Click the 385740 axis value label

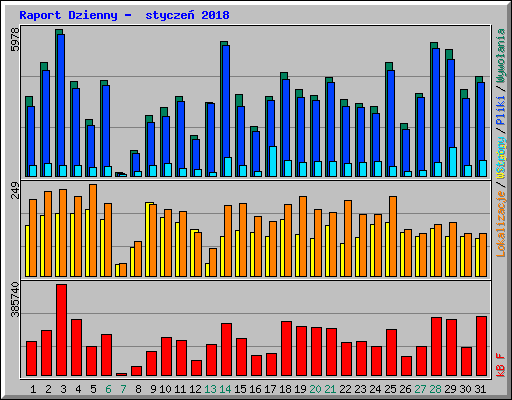[15, 299]
